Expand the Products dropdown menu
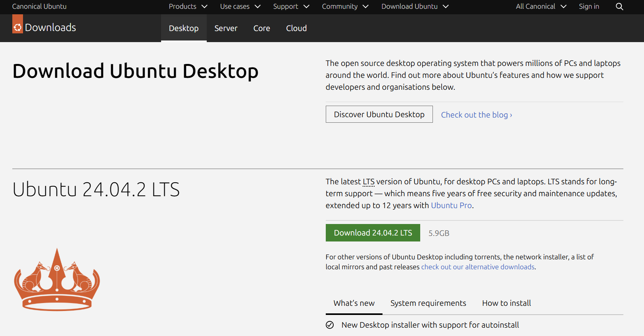644x336 pixels. 188,6
